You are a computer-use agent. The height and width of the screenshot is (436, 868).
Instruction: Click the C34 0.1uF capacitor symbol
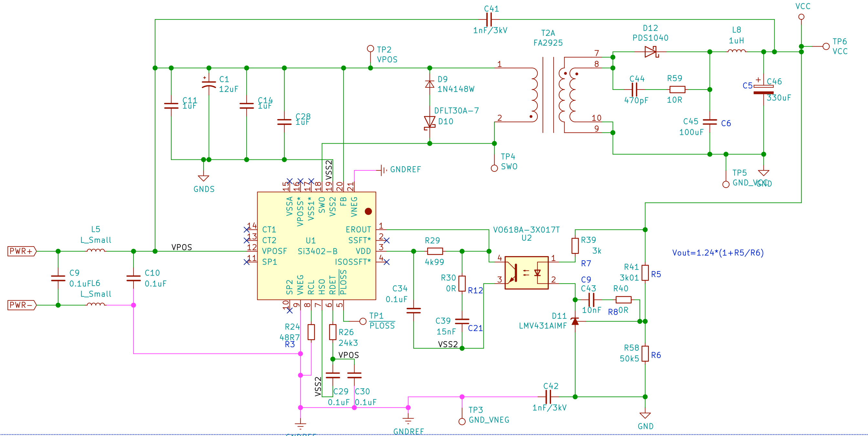(x=413, y=311)
